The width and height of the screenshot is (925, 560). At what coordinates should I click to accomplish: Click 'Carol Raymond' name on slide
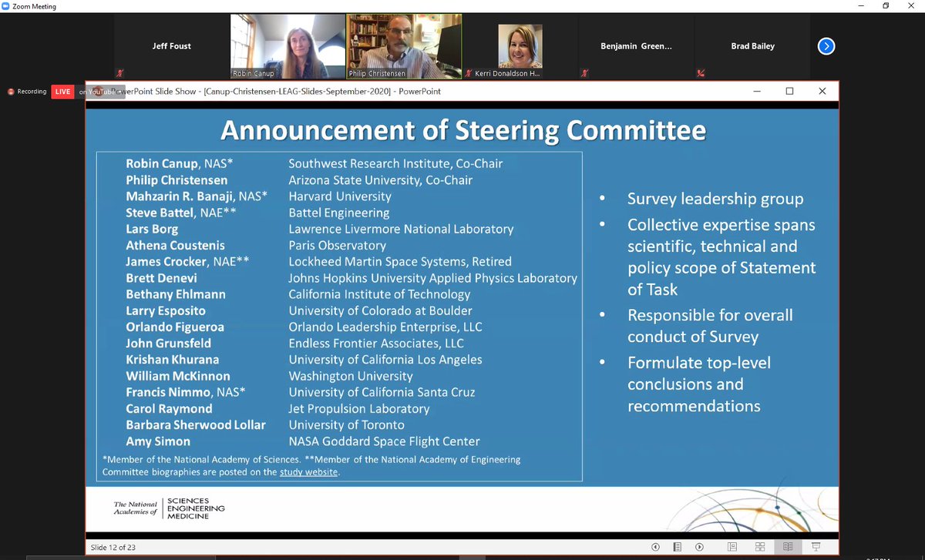pyautogui.click(x=169, y=408)
